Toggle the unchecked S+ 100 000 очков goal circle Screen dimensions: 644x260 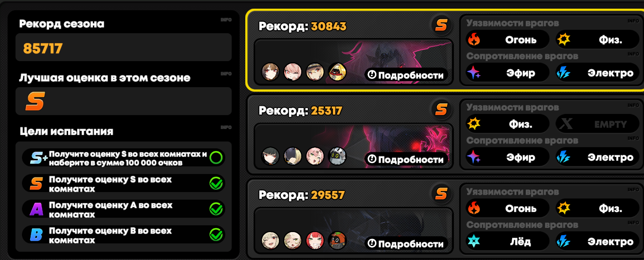[x=216, y=157]
